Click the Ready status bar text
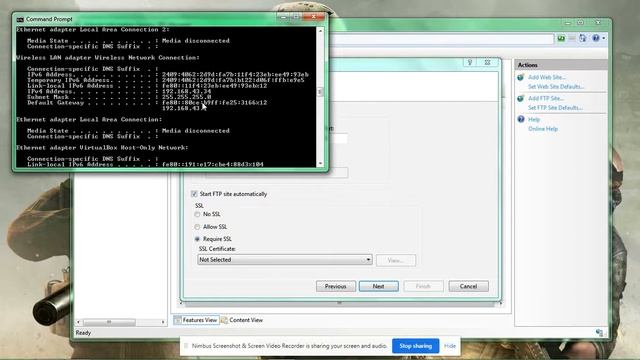This screenshot has width=640, height=360. point(83,333)
